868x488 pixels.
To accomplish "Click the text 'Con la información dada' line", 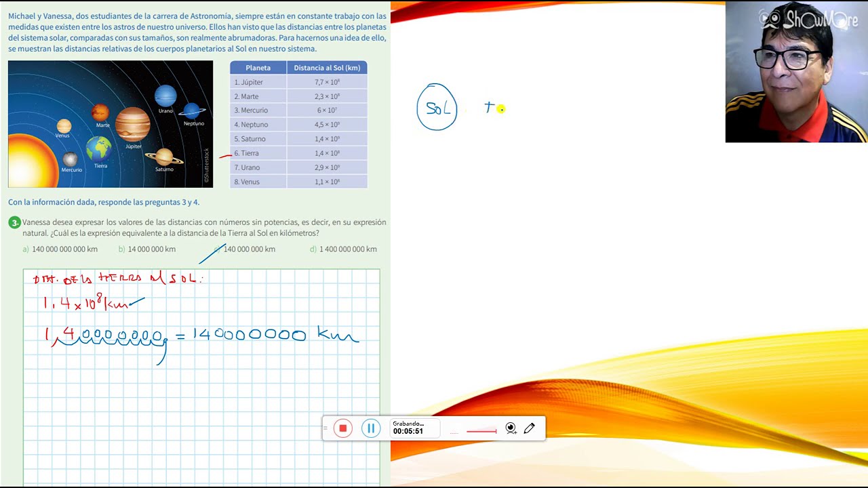I will [104, 202].
